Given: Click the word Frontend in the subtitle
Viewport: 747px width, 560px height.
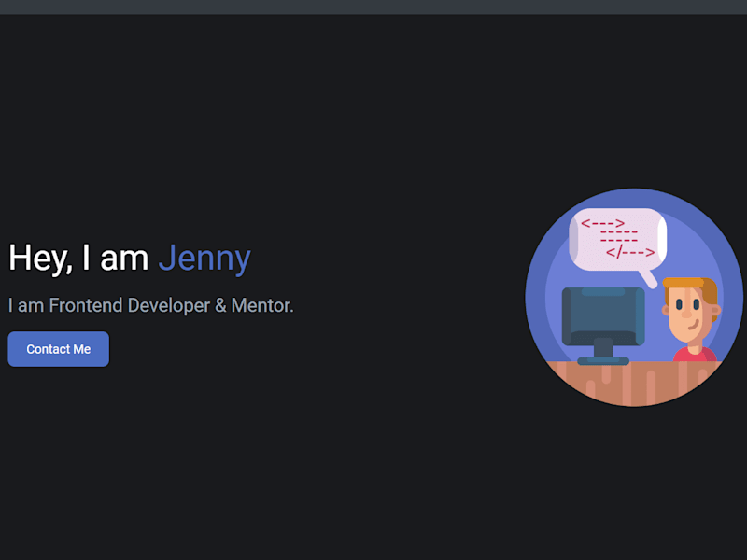Looking at the screenshot, I should click(86, 305).
